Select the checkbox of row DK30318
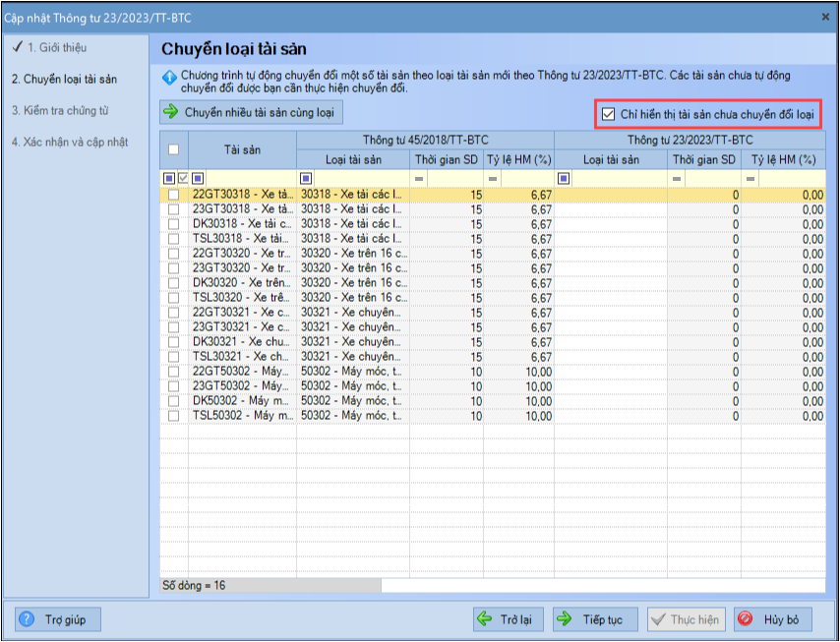The height and width of the screenshot is (642, 840). click(x=173, y=224)
